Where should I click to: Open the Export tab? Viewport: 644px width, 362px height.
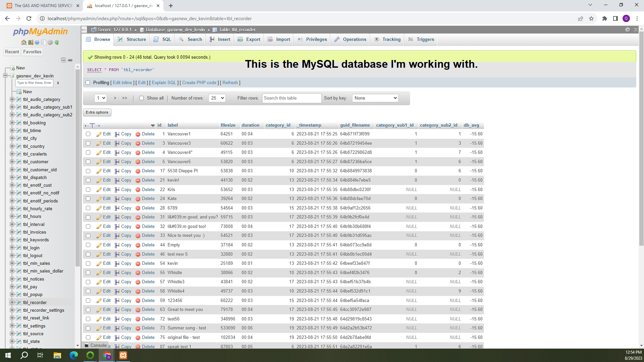pos(249,40)
